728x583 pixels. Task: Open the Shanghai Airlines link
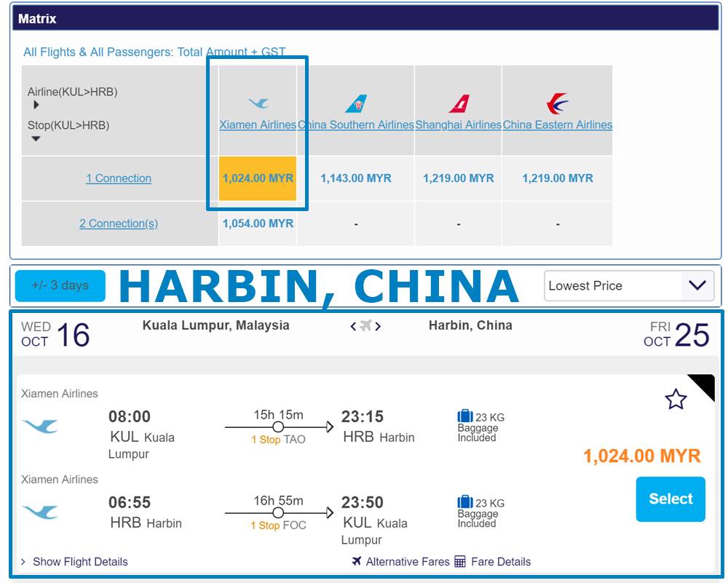coord(458,125)
